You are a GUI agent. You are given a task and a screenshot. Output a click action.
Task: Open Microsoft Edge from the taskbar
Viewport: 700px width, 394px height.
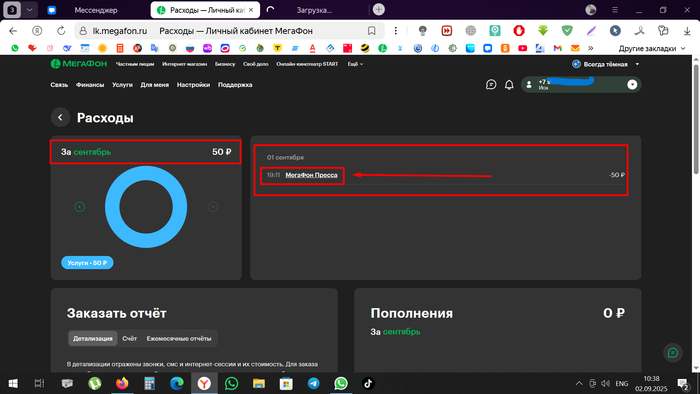pyautogui.click(x=177, y=383)
